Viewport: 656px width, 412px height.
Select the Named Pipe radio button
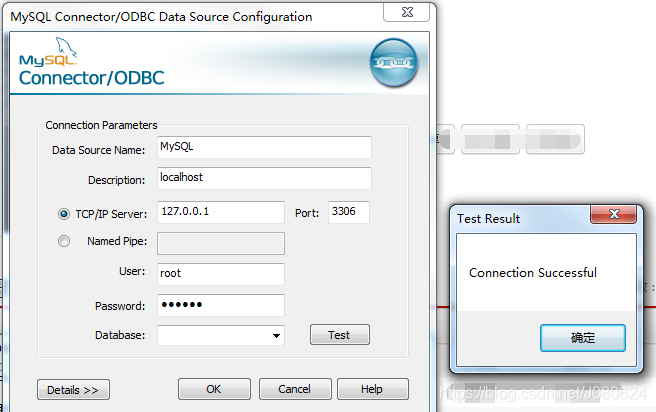pos(64,241)
